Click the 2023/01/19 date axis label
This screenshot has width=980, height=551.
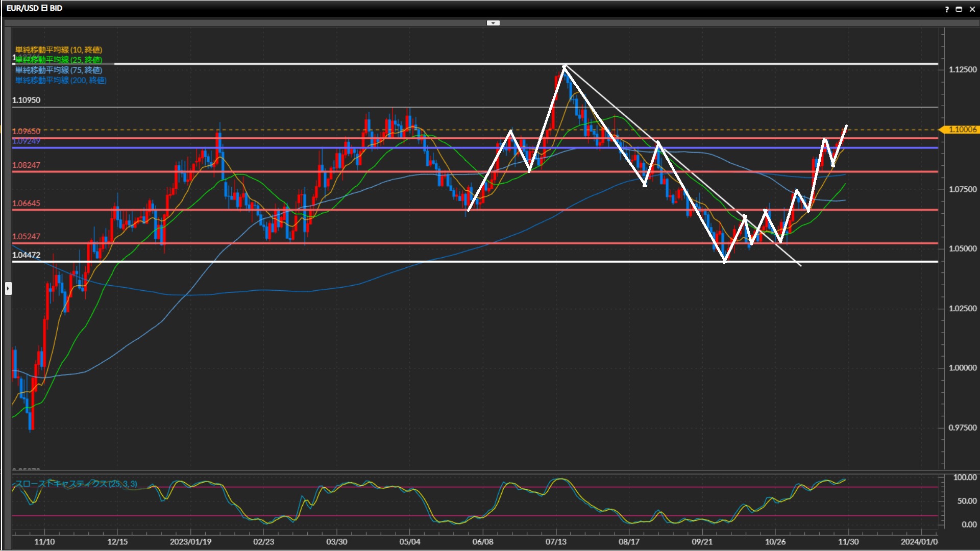tap(190, 541)
